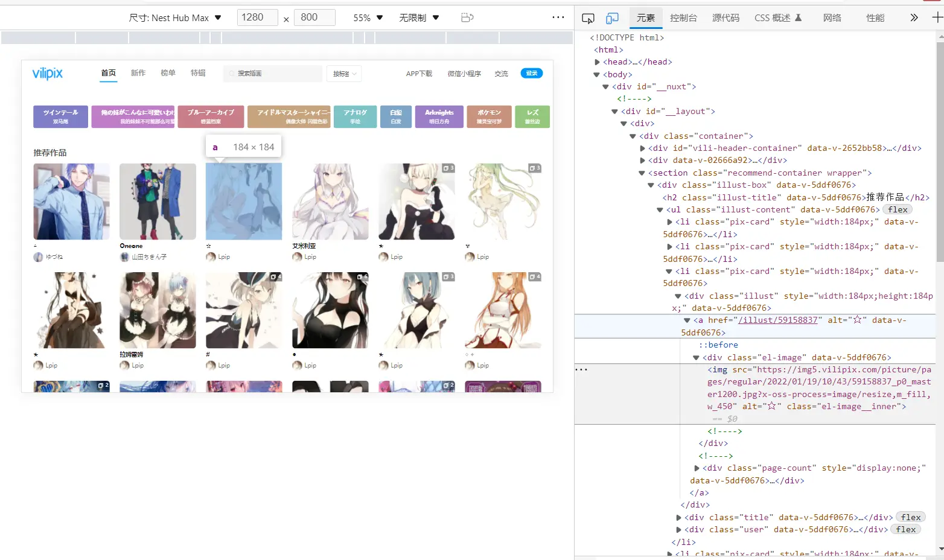Open the 拉姆蕾姆 artwork thumbnail
The image size is (944, 560).
coord(158,310)
